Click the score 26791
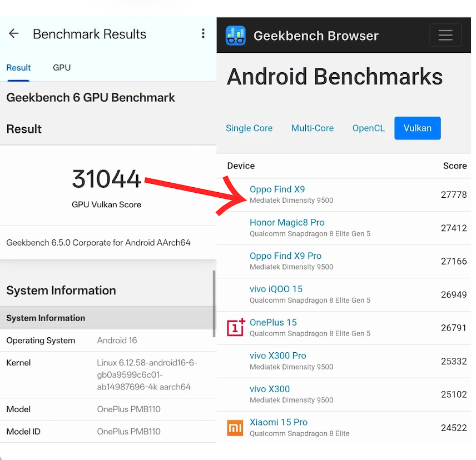The image size is (476, 460). click(x=454, y=328)
